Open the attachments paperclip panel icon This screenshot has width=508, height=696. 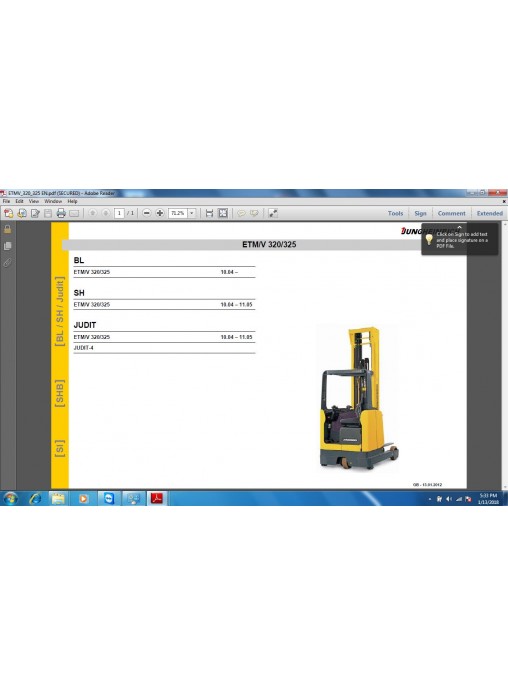(x=8, y=263)
